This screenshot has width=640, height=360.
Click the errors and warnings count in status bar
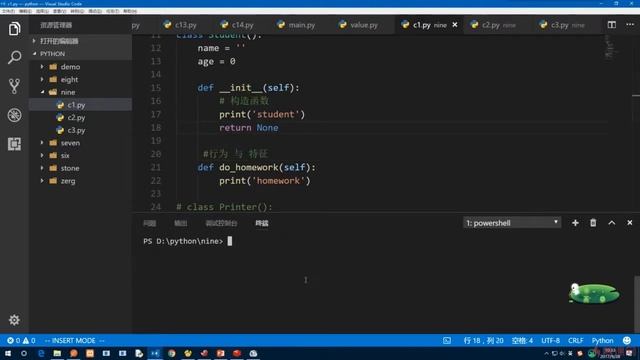pos(21,340)
